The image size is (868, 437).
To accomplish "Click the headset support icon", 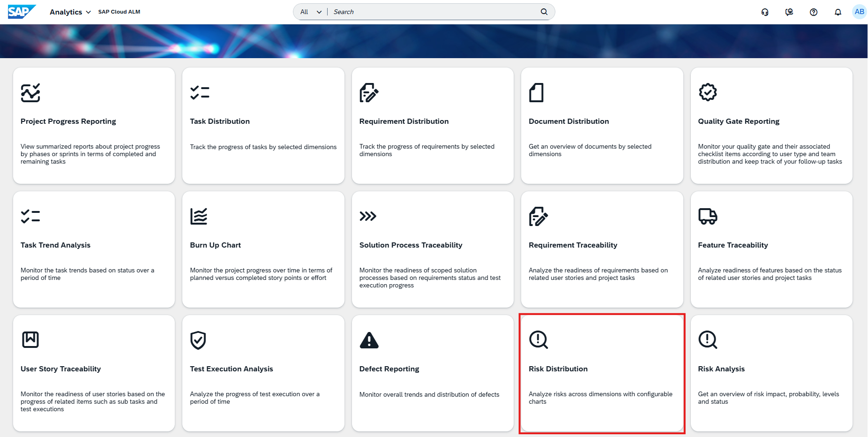I will click(x=764, y=12).
